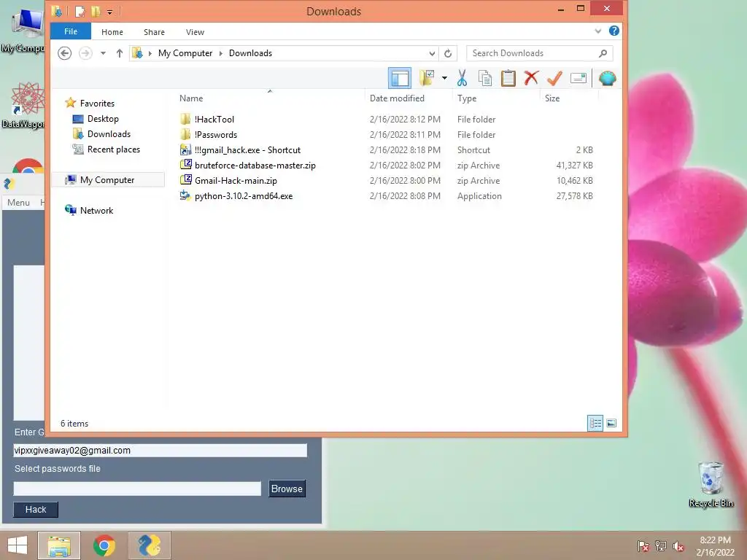The height and width of the screenshot is (560, 747).
Task: Select bruteforce-database-master.zip file
Action: (x=255, y=166)
